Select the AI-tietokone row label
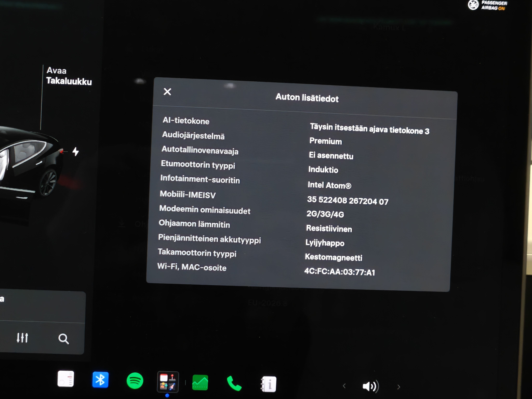Screen dimensions: 532x399 (186, 121)
